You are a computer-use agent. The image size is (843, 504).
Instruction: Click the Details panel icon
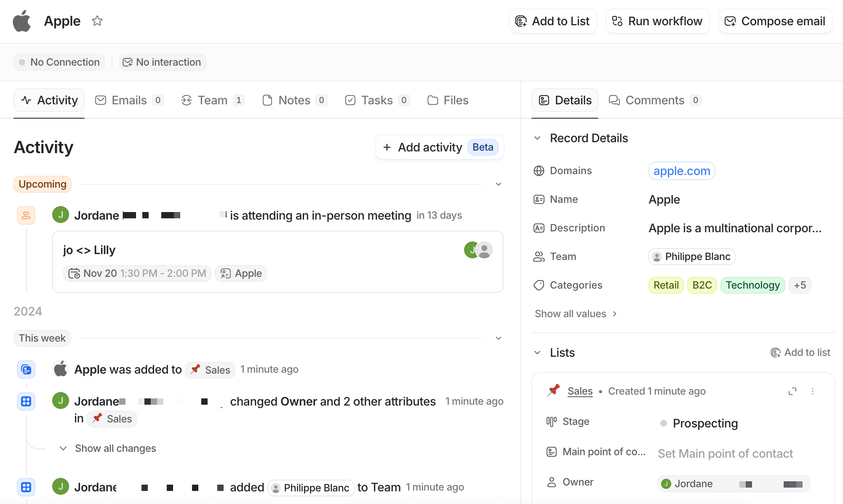pos(544,100)
